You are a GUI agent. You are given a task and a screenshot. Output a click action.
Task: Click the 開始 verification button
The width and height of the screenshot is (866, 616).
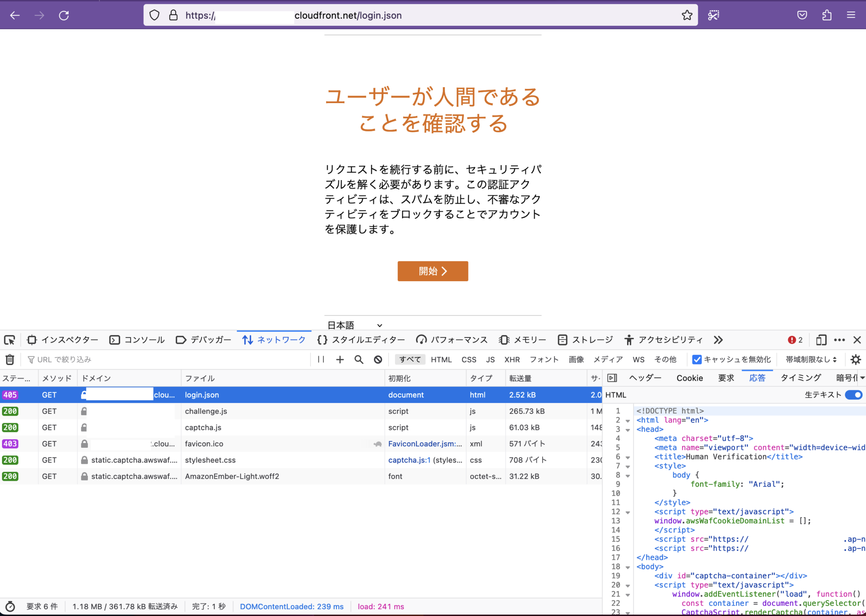click(x=432, y=271)
